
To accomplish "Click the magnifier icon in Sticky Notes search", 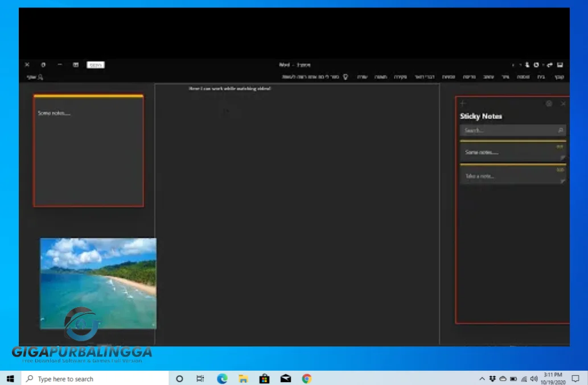I will pos(561,130).
